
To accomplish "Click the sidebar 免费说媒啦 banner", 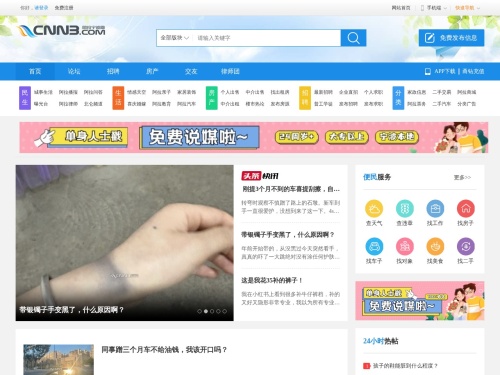I will (x=420, y=301).
